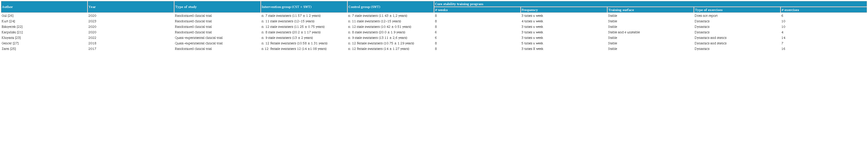Click the Eskiyecek [22] author reference
The height and width of the screenshot is (161, 868).
(12, 27)
